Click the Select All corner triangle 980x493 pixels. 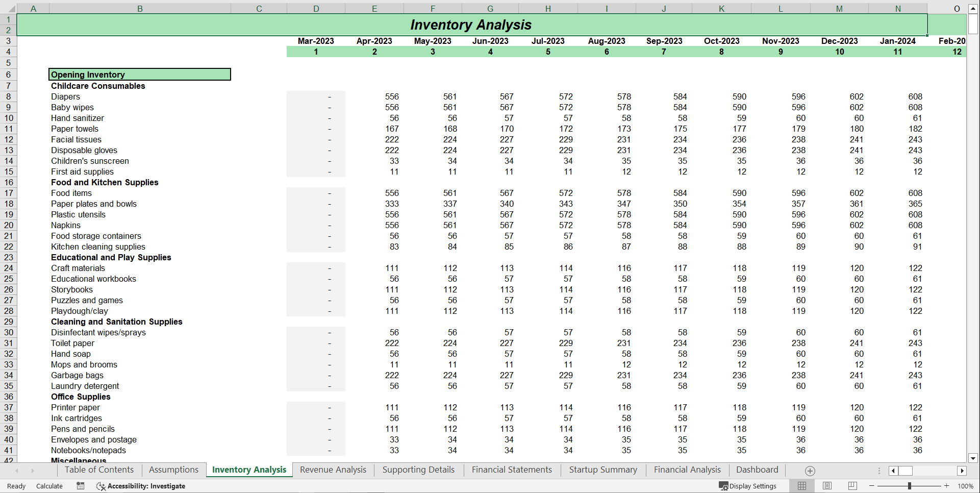[11, 9]
